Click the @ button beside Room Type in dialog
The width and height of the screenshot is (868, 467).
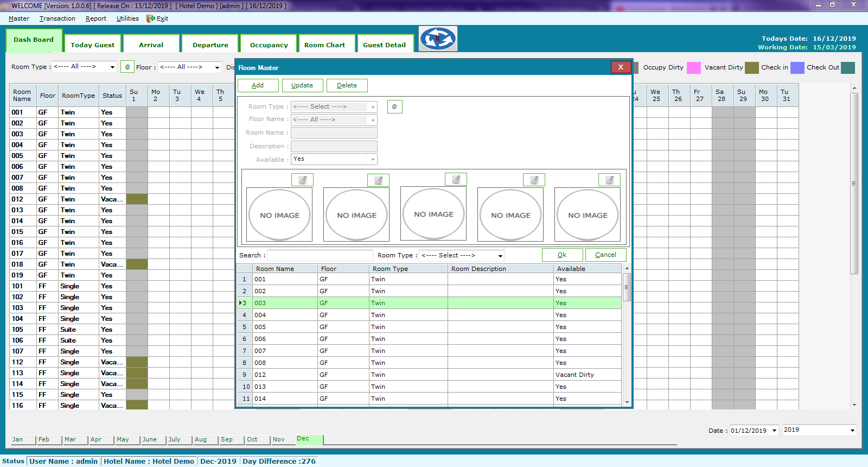coord(394,106)
